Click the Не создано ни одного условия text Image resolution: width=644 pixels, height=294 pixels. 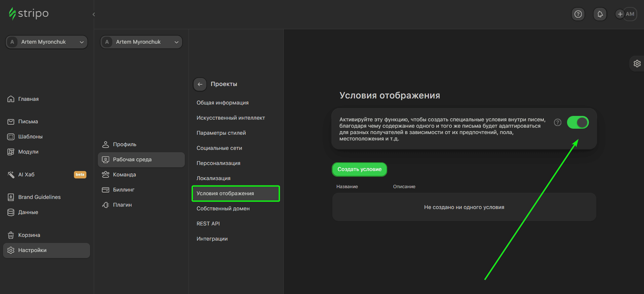[x=464, y=207]
